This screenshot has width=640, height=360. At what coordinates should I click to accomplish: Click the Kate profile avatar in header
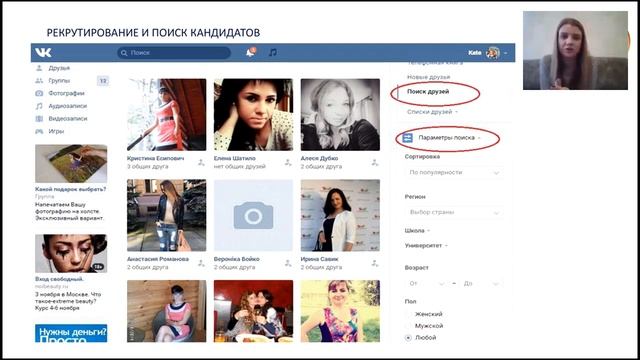493,53
